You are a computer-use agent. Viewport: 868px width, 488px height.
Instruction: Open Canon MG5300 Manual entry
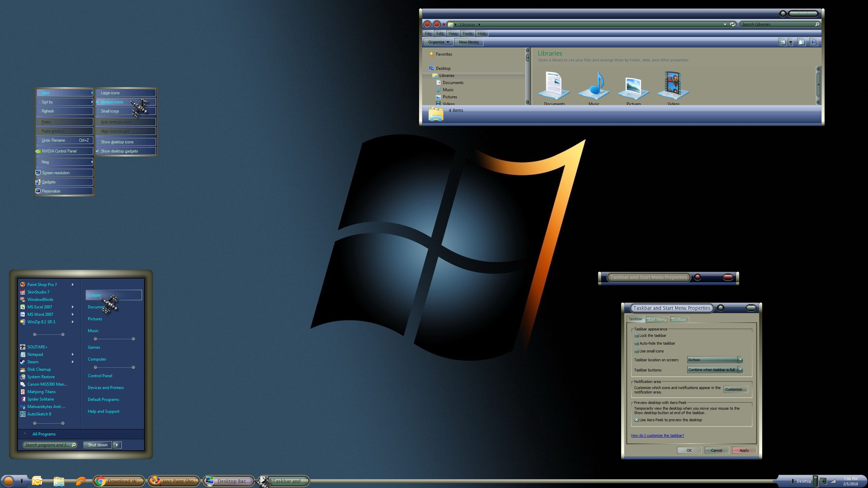pyautogui.click(x=47, y=384)
